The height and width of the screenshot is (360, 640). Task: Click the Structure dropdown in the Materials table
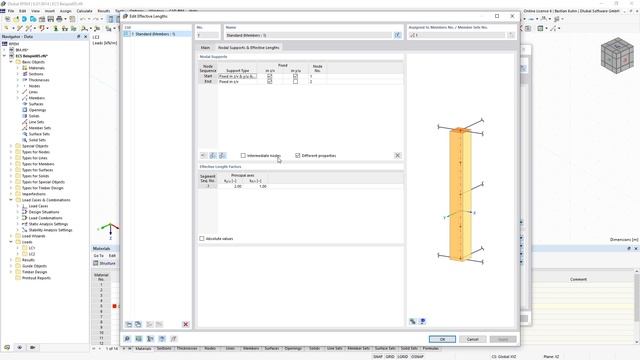[105, 263]
